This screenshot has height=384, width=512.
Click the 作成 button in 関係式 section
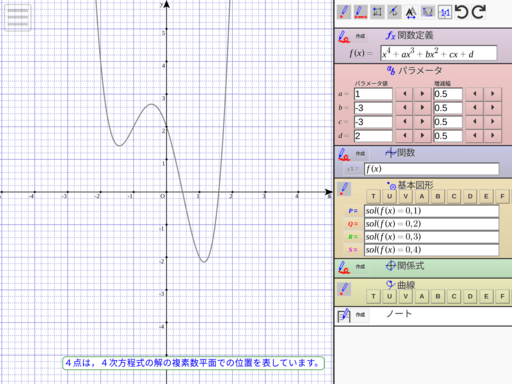click(360, 267)
